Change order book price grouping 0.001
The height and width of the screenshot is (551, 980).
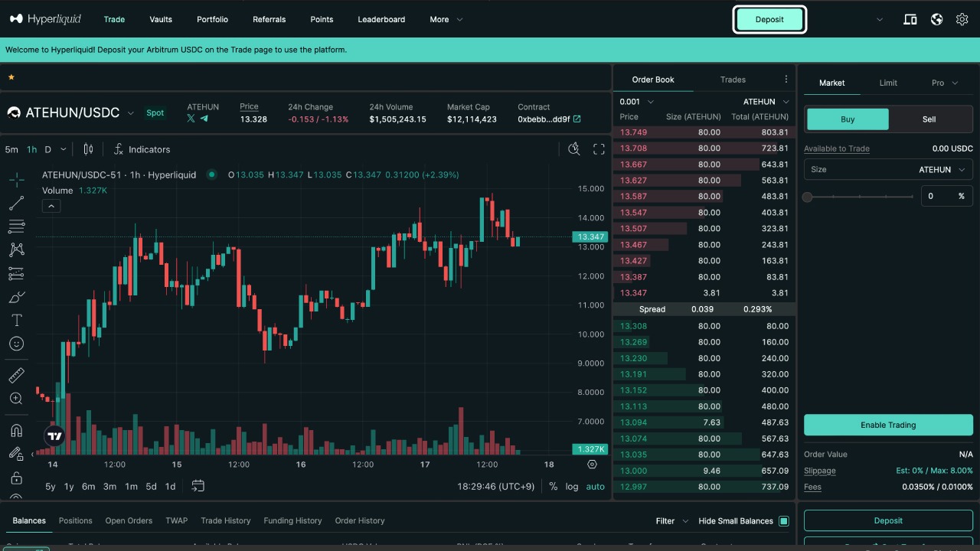(637, 102)
